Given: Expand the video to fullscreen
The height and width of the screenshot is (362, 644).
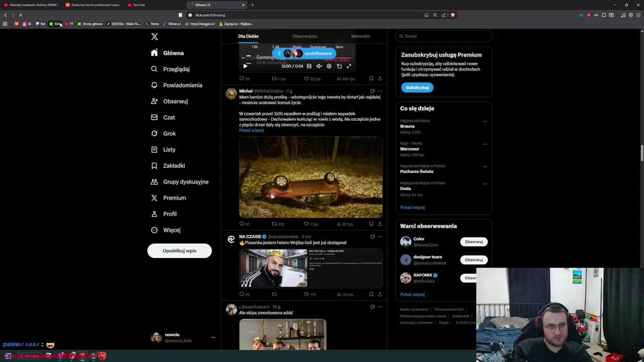Looking at the screenshot, I should [x=349, y=66].
